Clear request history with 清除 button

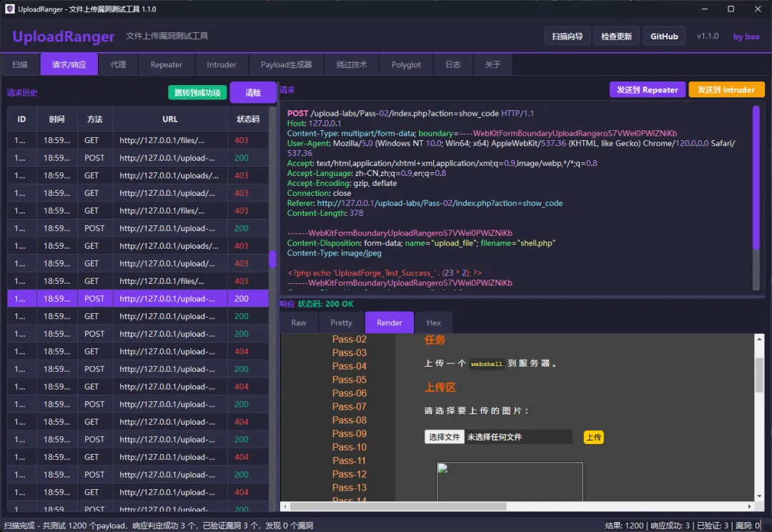253,93
